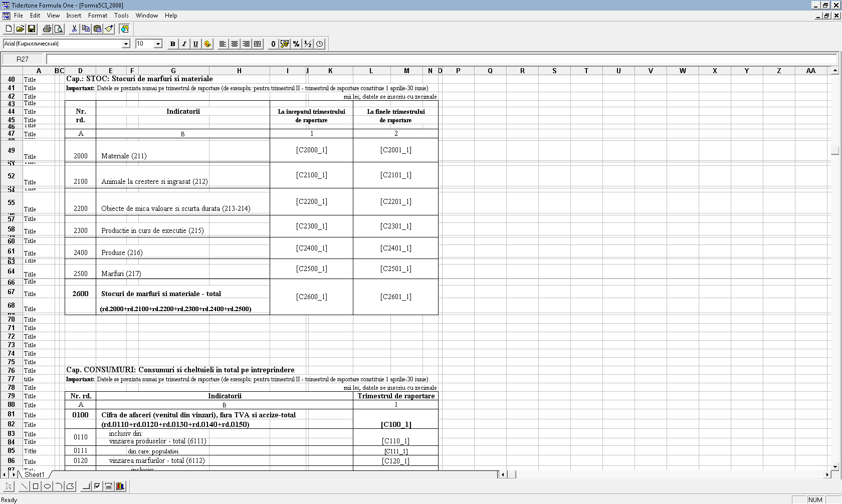Select the Polygon drawing tool
842x504 pixels.
click(70, 486)
